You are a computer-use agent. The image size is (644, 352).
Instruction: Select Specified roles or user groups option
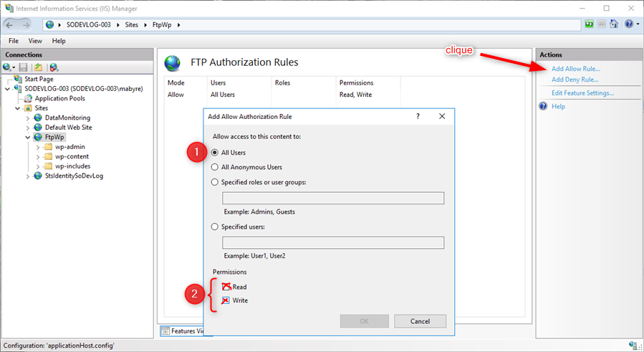pos(214,182)
